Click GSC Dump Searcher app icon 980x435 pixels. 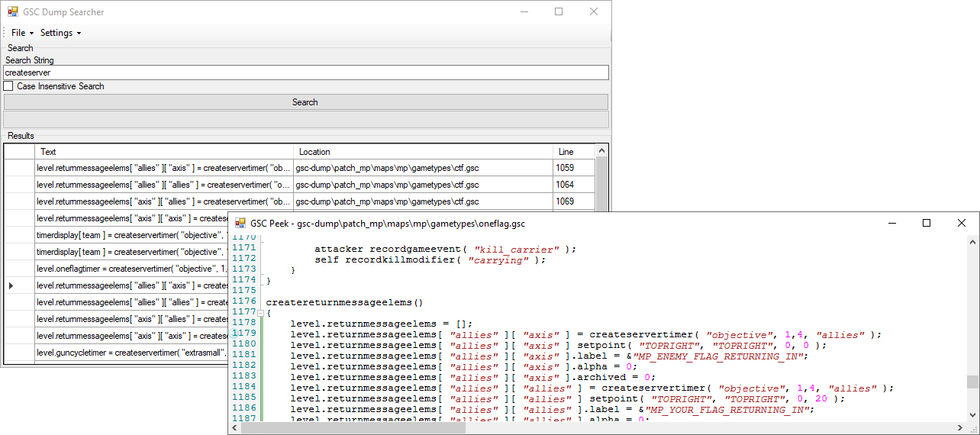(x=12, y=12)
